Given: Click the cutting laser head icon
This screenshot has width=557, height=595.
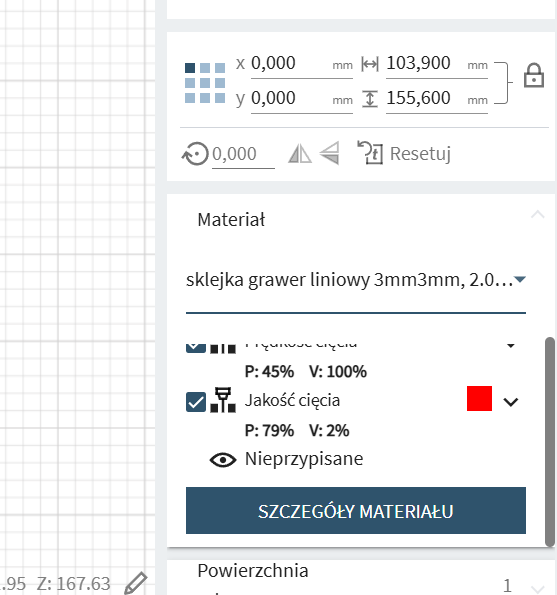Looking at the screenshot, I should pyautogui.click(x=223, y=400).
